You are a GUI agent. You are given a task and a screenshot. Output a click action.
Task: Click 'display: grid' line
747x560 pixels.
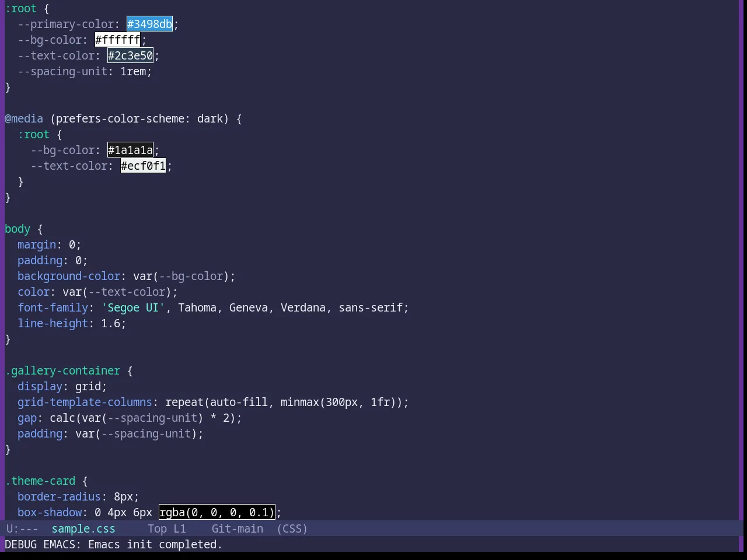[x=62, y=386]
